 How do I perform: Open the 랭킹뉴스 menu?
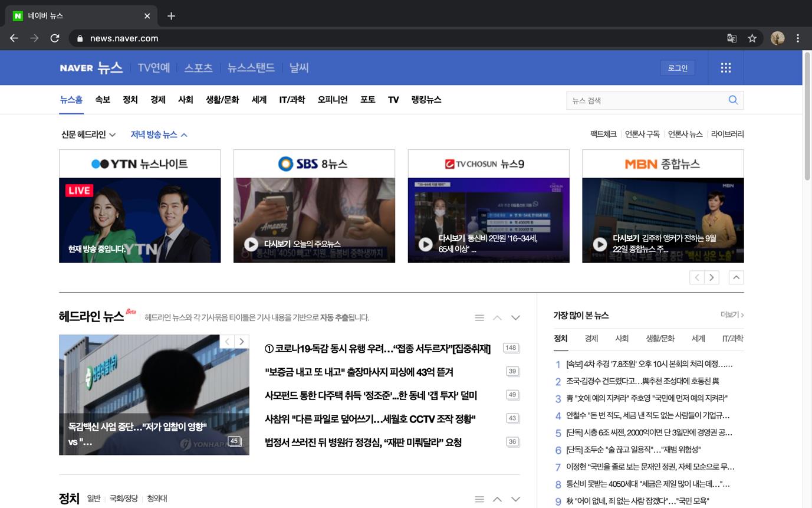[x=426, y=100]
